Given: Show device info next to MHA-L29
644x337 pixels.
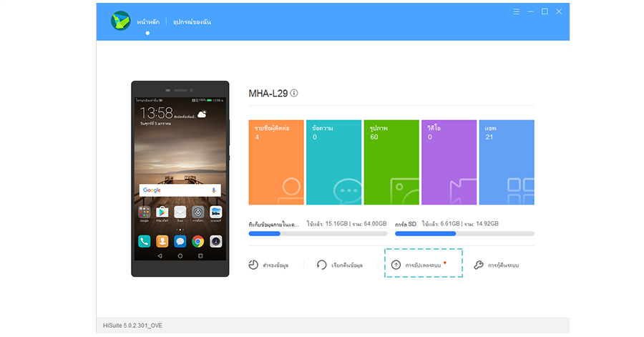Looking at the screenshot, I should (x=294, y=93).
